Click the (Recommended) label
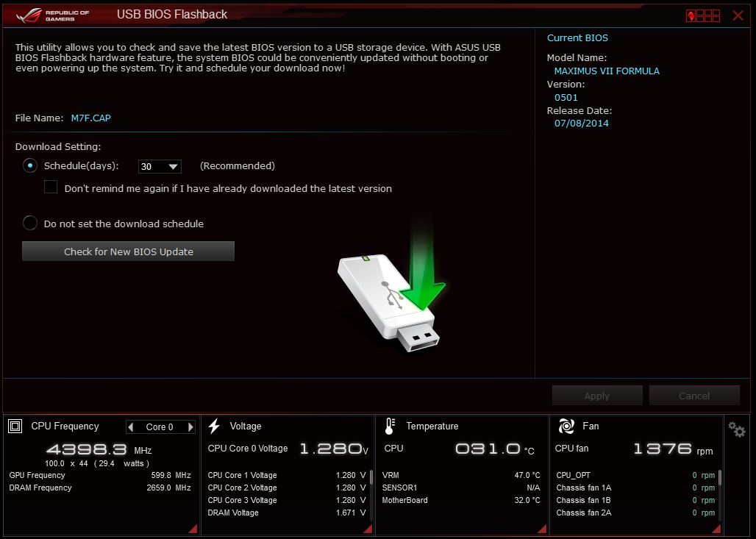Viewport: 756px width, 539px height. click(238, 166)
